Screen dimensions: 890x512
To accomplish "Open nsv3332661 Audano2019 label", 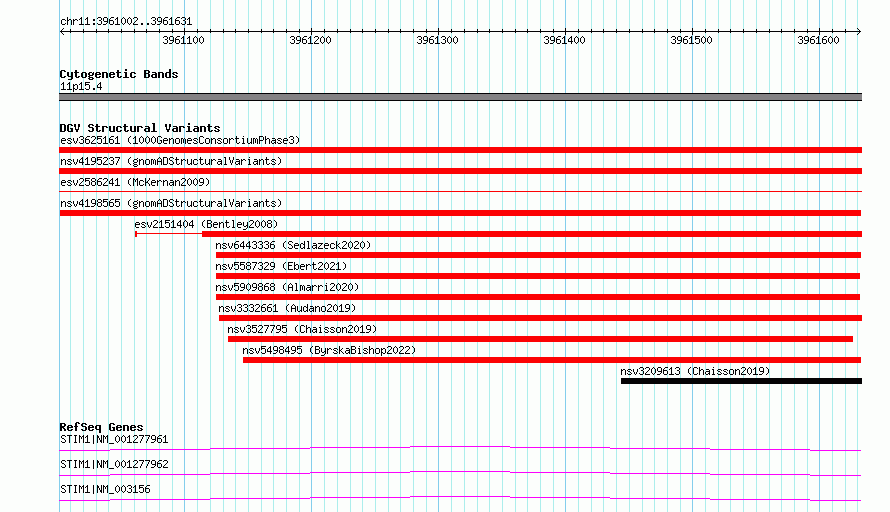I will pyautogui.click(x=287, y=308).
